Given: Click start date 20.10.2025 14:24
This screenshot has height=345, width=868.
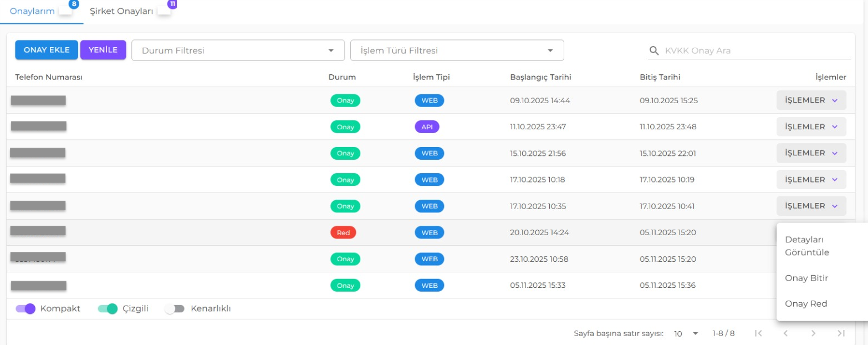Looking at the screenshot, I should (539, 233).
